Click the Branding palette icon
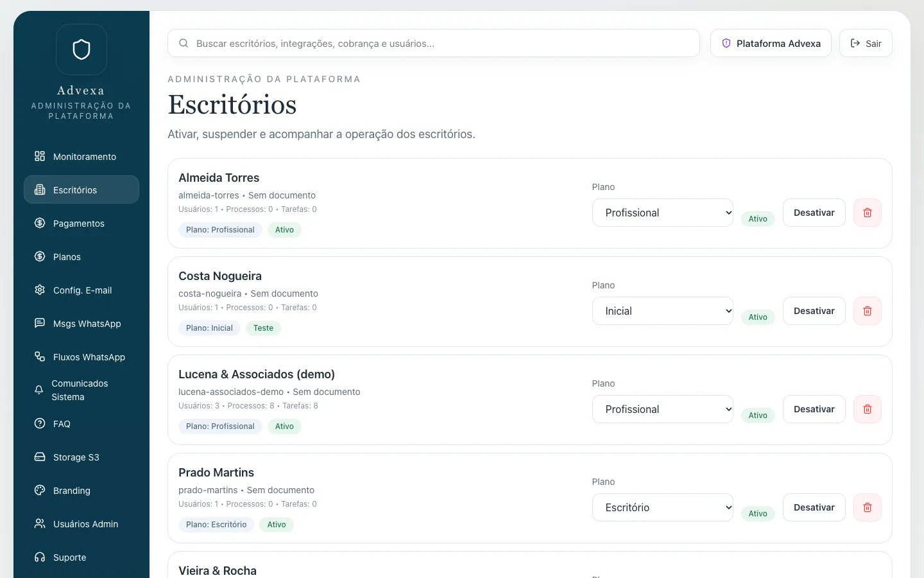Viewport: 924px width, 578px height. click(40, 490)
